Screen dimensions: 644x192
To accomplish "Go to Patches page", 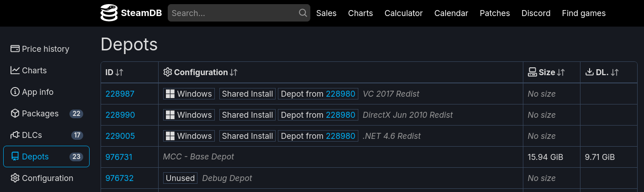I will point(495,13).
